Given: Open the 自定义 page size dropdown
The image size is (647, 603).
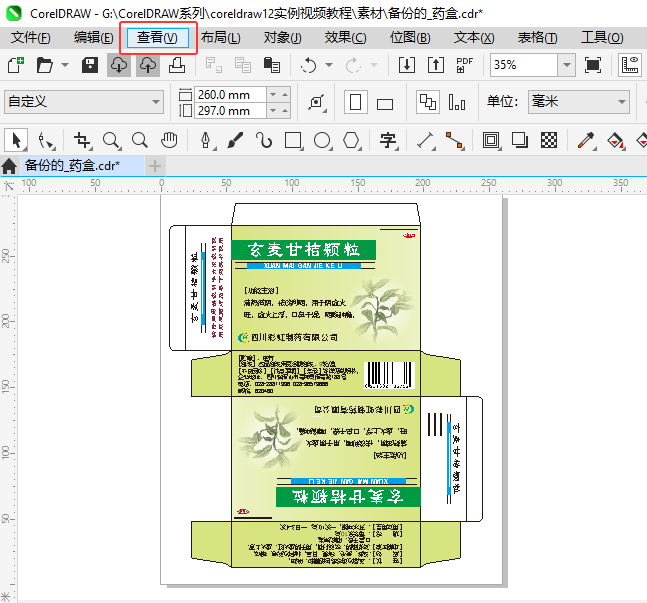Looking at the screenshot, I should tap(84, 102).
